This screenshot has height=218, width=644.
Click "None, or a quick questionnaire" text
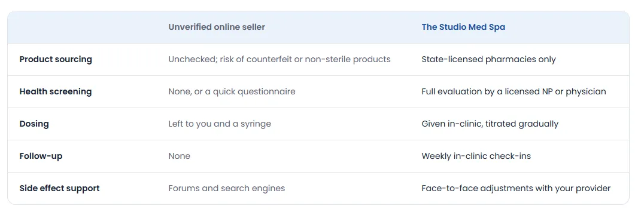[x=232, y=91]
